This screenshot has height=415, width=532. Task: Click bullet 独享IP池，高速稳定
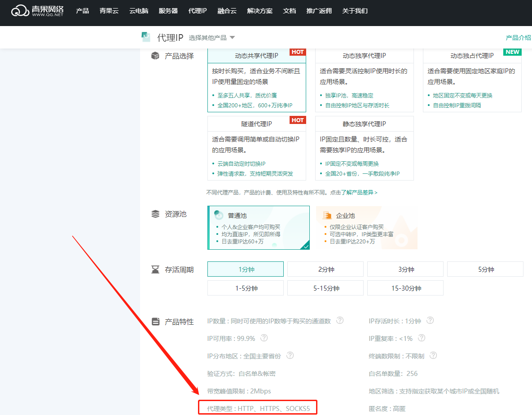tap(349, 95)
